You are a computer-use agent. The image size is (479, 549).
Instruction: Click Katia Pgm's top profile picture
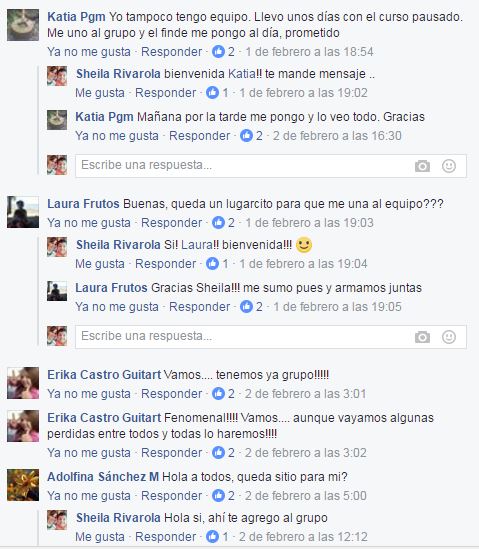click(23, 25)
